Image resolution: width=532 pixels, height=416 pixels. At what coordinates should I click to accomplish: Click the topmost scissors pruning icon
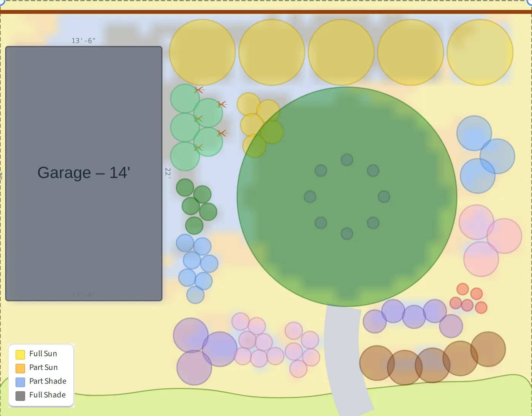point(199,90)
